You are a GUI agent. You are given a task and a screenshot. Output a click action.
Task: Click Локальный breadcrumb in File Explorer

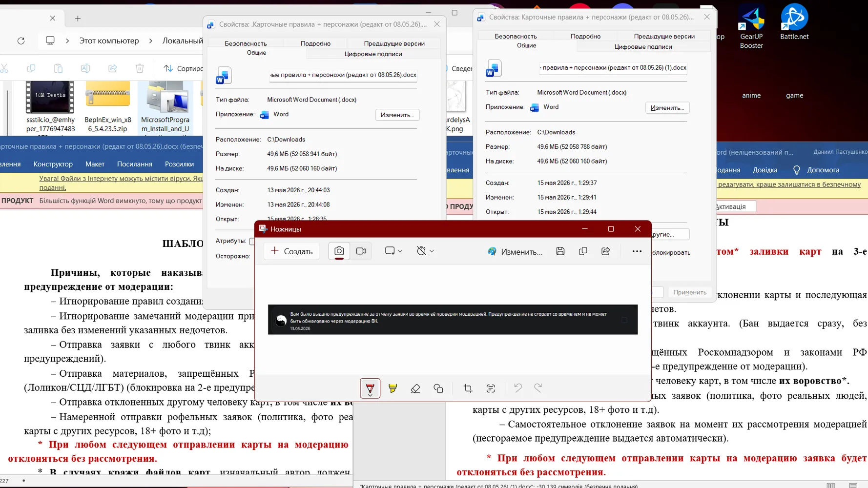click(182, 41)
